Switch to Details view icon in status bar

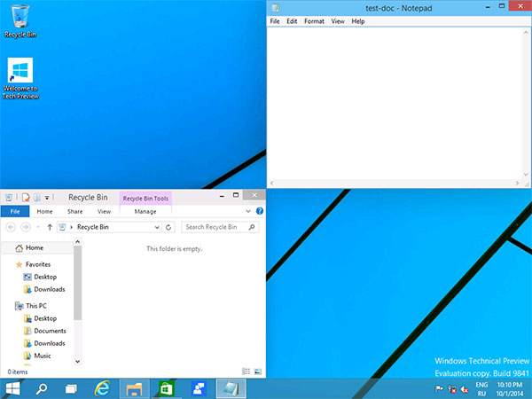point(246,372)
